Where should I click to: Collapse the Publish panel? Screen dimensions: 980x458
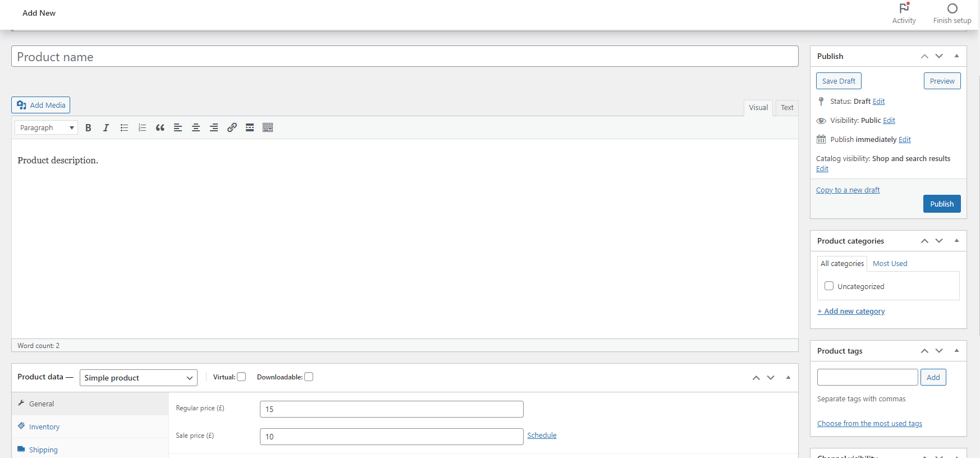[956, 56]
